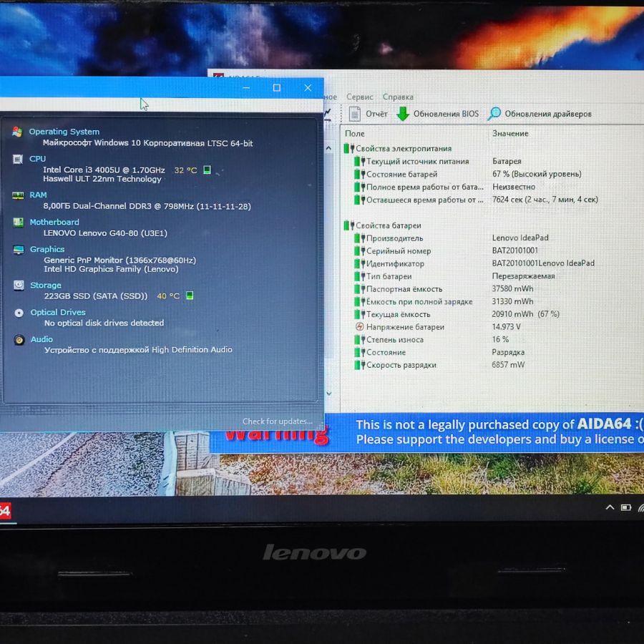Open the Optical Drives section in Speccy
The height and width of the screenshot is (644, 644).
(x=58, y=313)
